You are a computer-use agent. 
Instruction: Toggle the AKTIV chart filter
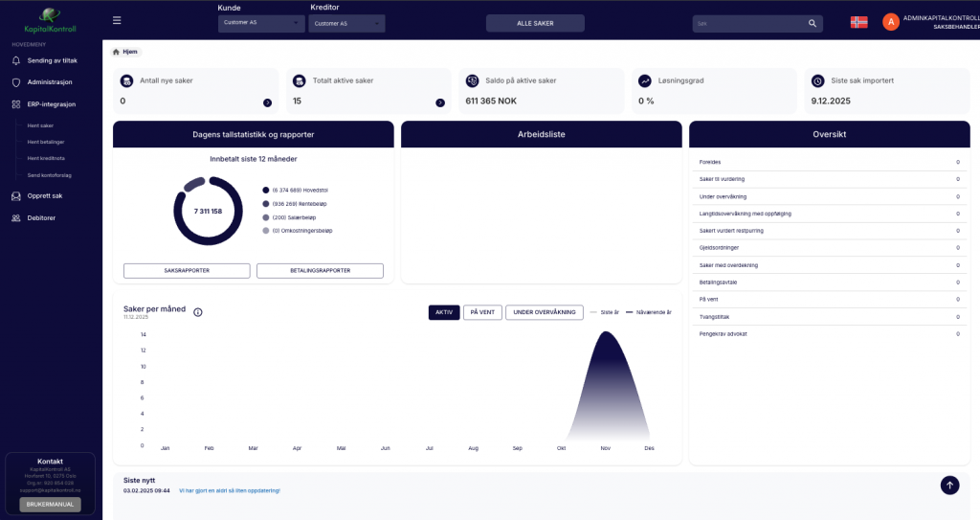point(444,312)
